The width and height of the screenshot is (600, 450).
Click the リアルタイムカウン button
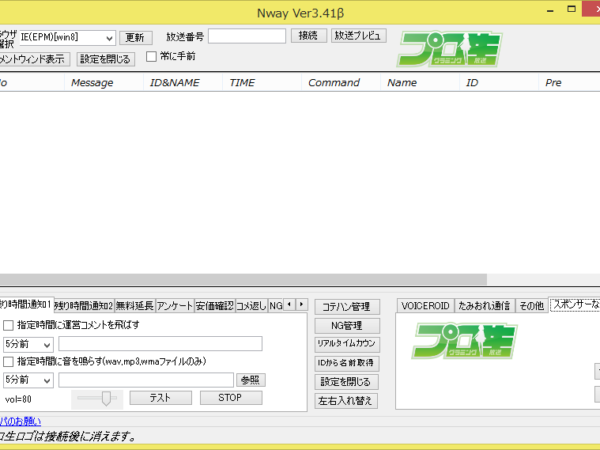pyautogui.click(x=347, y=344)
